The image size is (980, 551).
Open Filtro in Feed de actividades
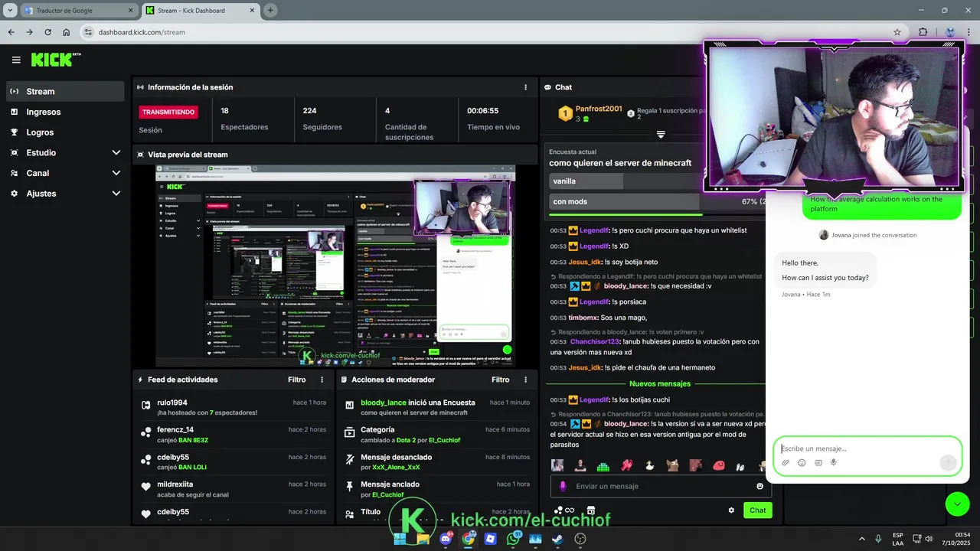point(296,380)
